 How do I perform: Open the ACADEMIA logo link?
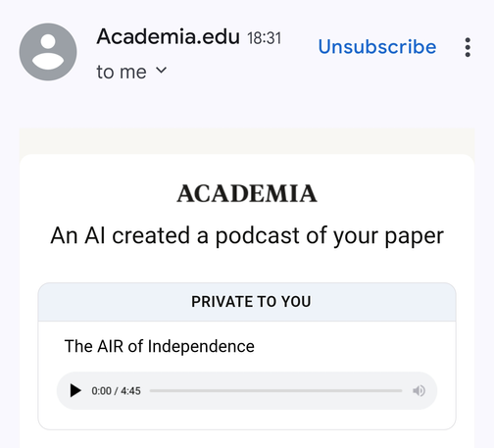247,193
